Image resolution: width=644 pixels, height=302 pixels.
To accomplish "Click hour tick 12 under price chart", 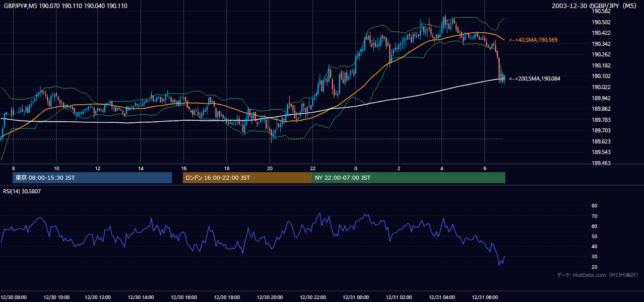I will [98, 168].
